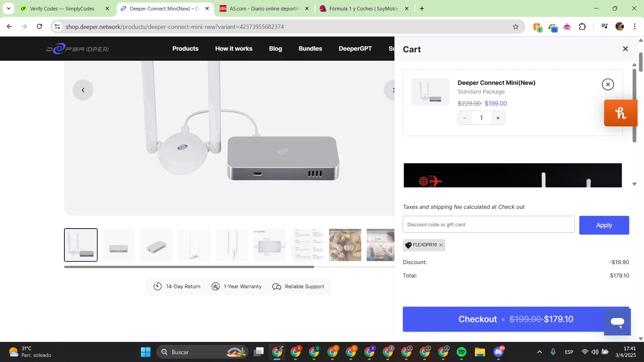644x362 pixels.
Task: Click the address bar URL
Action: (175, 27)
